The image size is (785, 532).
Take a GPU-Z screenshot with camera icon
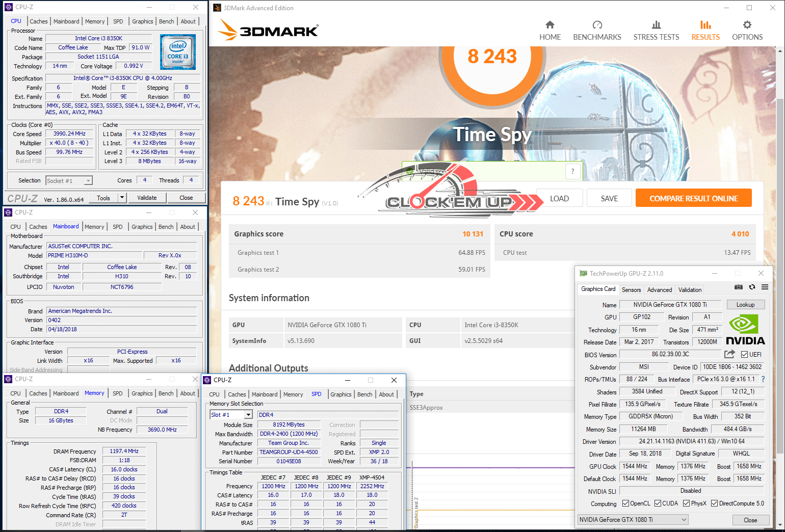[x=738, y=287]
